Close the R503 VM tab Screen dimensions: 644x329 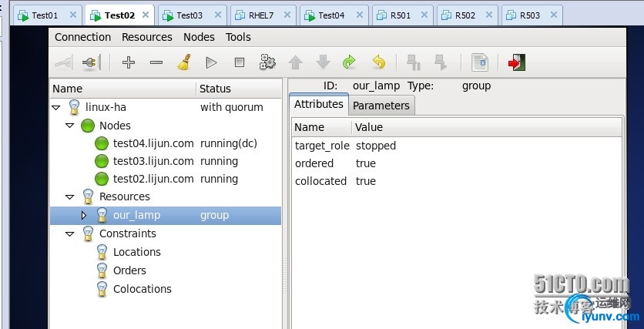(x=554, y=15)
